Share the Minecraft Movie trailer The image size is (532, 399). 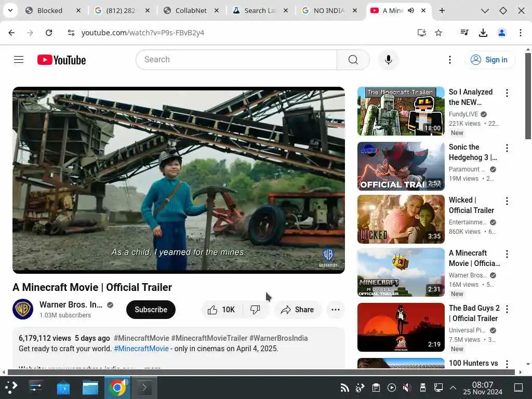click(297, 310)
